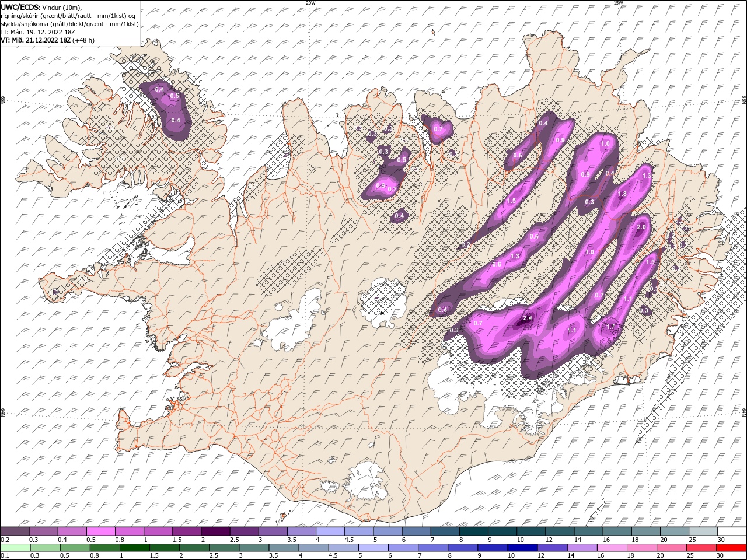747x560 pixels.
Task: Choose the medium green rain swatch from 0.5 to 0.8
Action: [x=75, y=547]
